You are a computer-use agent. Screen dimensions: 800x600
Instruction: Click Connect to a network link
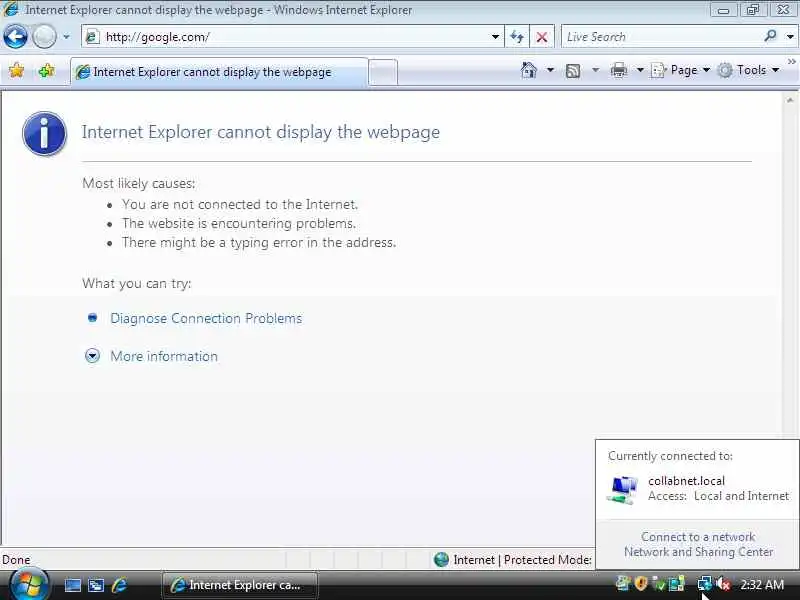click(x=698, y=537)
